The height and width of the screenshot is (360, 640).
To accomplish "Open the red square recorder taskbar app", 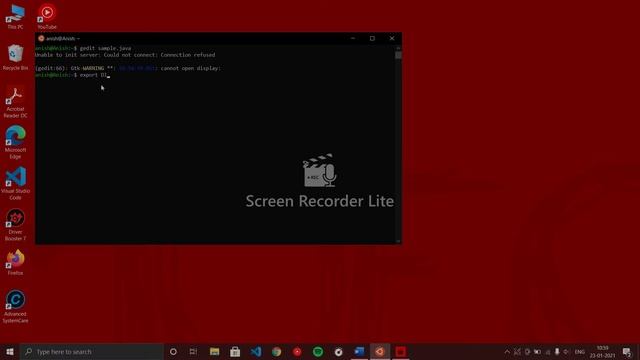I will [400, 351].
